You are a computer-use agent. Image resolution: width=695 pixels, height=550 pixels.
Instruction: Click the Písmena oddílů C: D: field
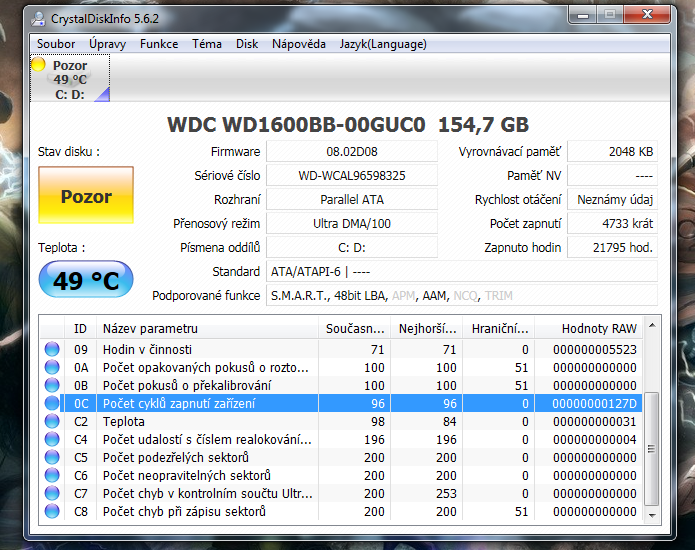click(x=352, y=247)
